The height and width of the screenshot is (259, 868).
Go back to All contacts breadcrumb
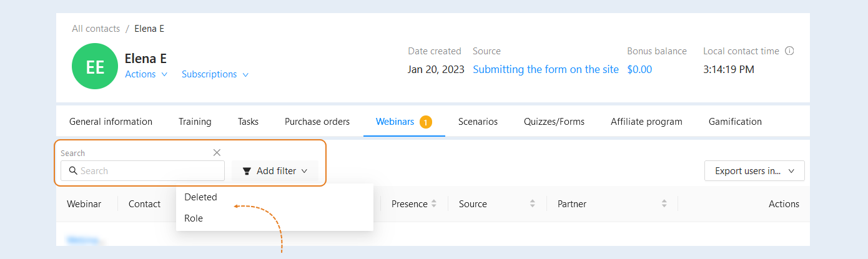(96, 29)
